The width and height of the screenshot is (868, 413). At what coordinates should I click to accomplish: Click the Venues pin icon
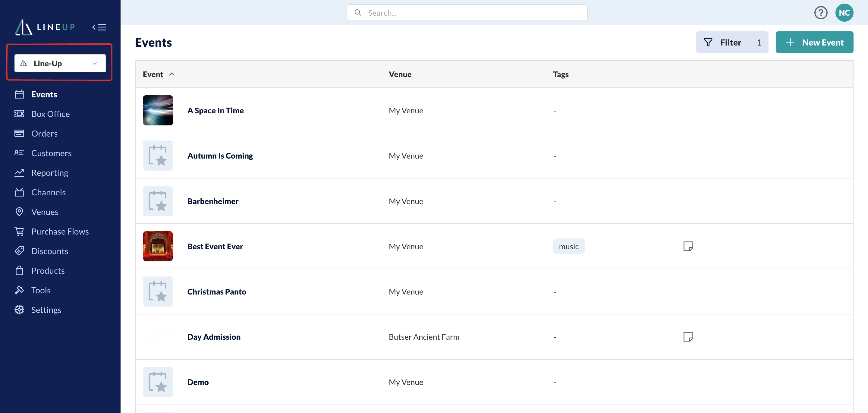click(19, 212)
